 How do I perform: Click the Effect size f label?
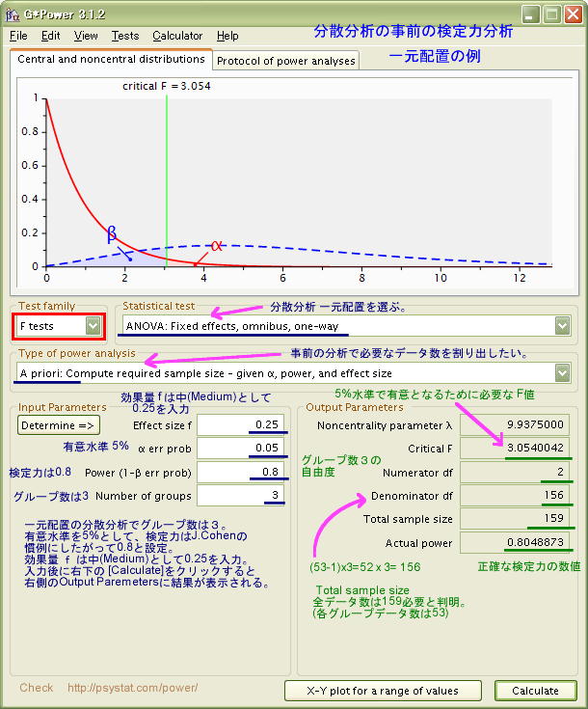162,425
